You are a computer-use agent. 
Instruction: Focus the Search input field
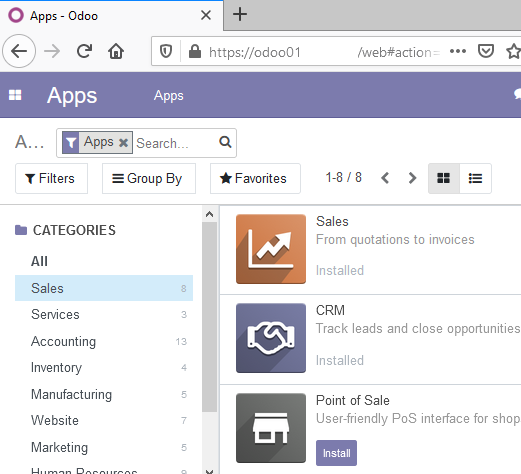(175, 143)
